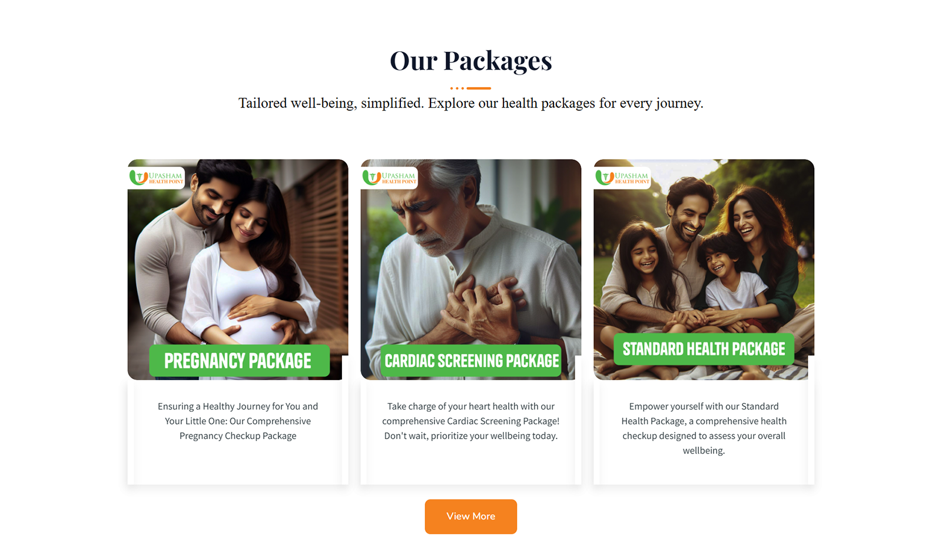Click the Tailored well-being subtitle text

(x=471, y=104)
